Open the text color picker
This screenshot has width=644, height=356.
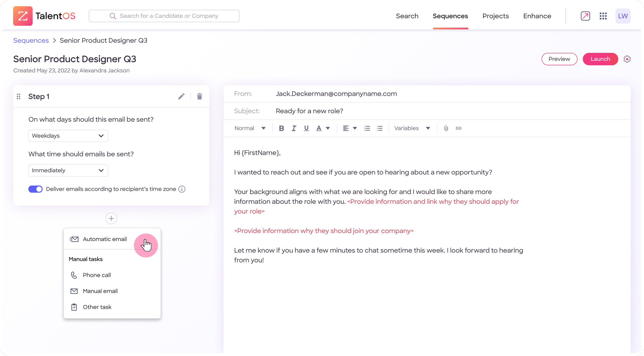[323, 128]
